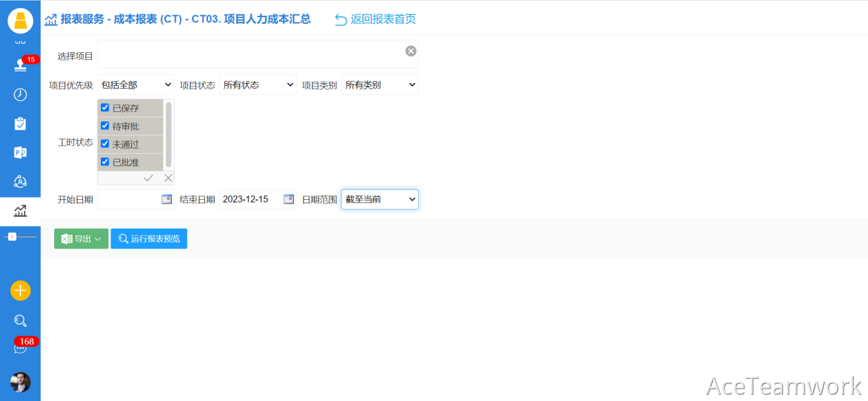Uncheck the 已保存 timesheet status
Screen dimensions: 868x401
[105, 108]
